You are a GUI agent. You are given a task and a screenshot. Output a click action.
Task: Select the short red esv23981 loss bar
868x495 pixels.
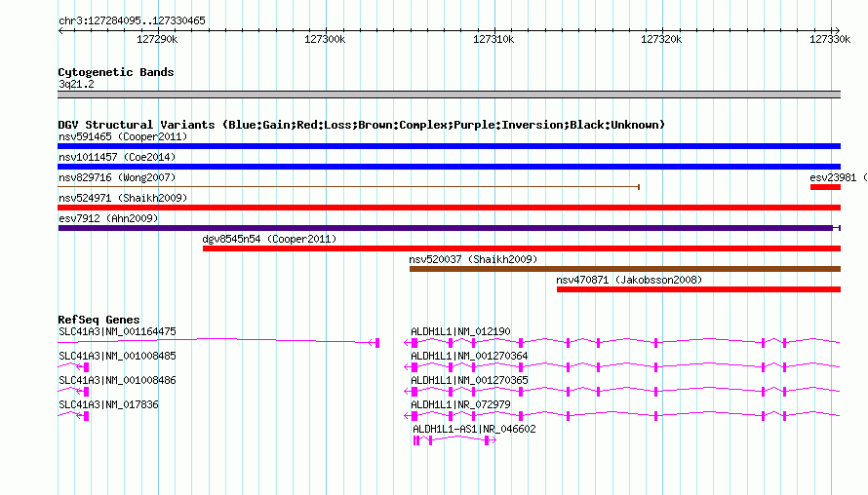[825, 187]
